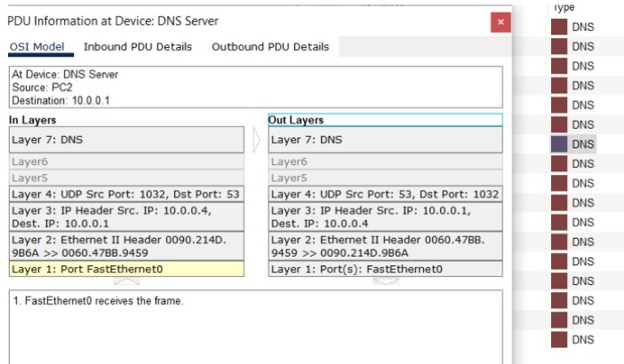Image resolution: width=624 pixels, height=364 pixels.
Task: Click Out Layers Layer 4 UDP Src Port 53
Action: pos(385,194)
